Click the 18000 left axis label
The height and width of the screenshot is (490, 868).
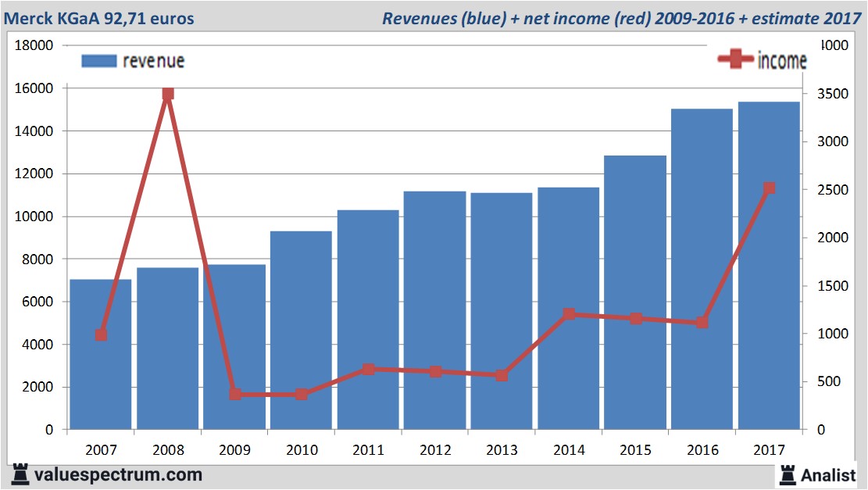click(x=34, y=45)
